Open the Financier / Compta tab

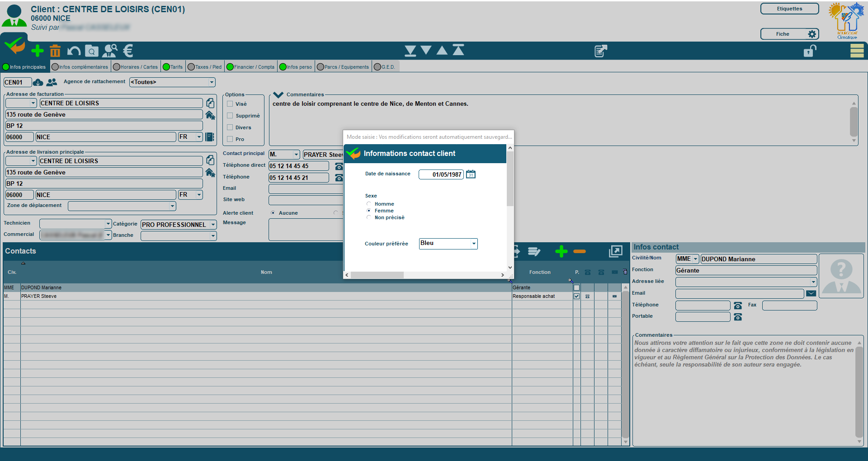(250, 67)
